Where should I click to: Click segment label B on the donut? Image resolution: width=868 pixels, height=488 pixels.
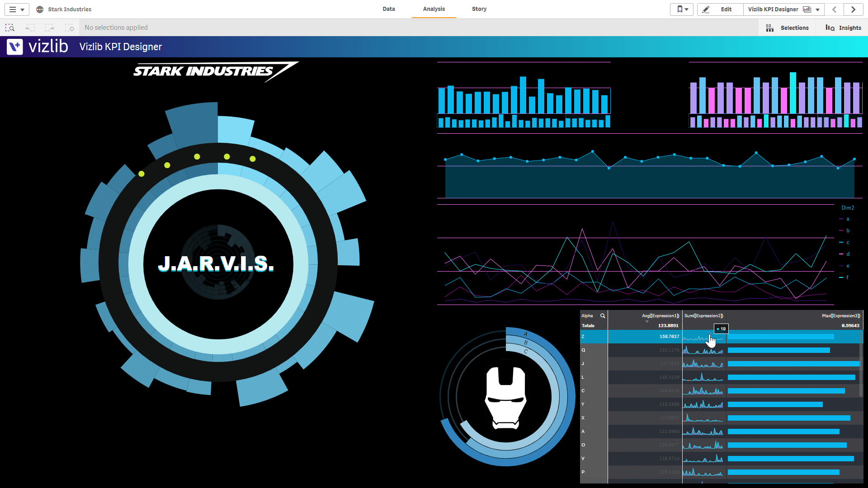click(526, 343)
